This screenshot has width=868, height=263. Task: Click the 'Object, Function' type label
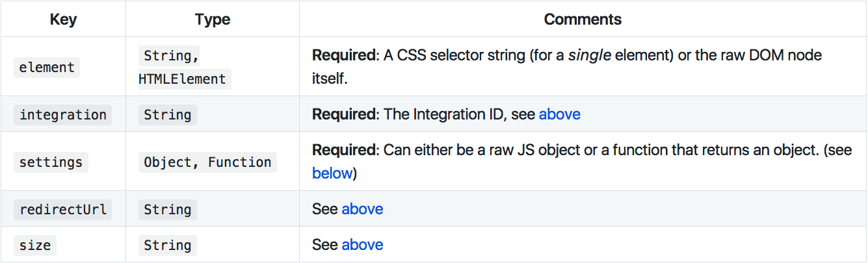(207, 162)
